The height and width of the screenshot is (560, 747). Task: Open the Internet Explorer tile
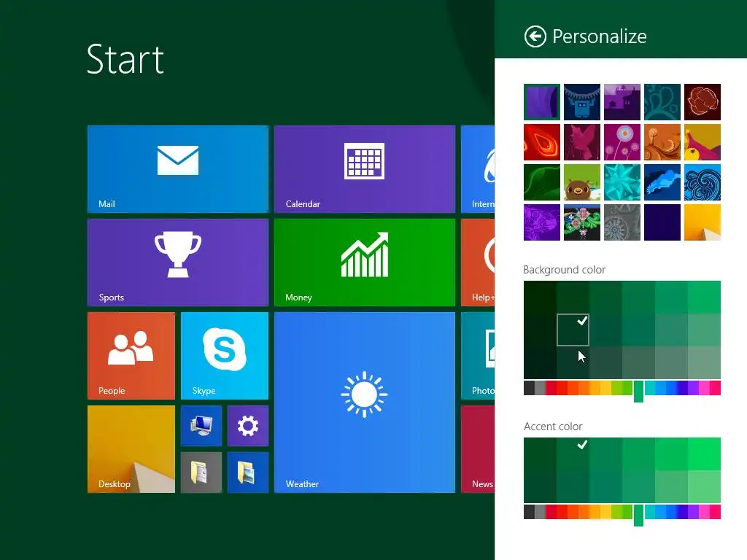coord(478,169)
